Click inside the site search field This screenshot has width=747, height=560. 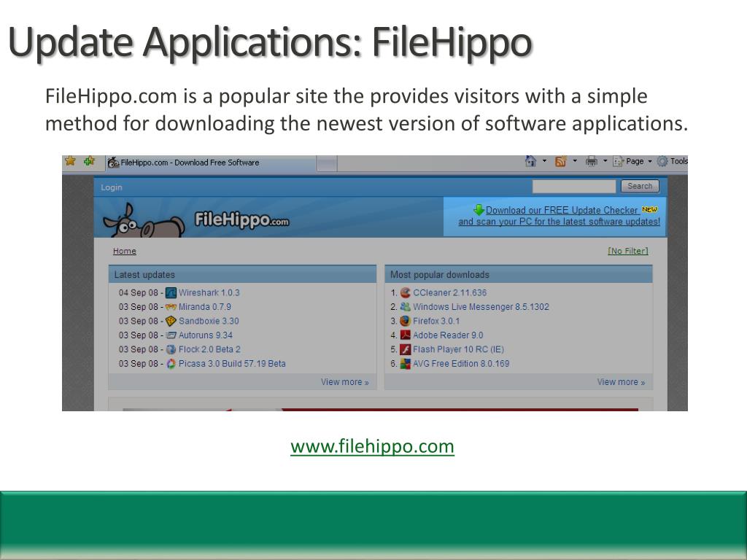pyautogui.click(x=573, y=186)
